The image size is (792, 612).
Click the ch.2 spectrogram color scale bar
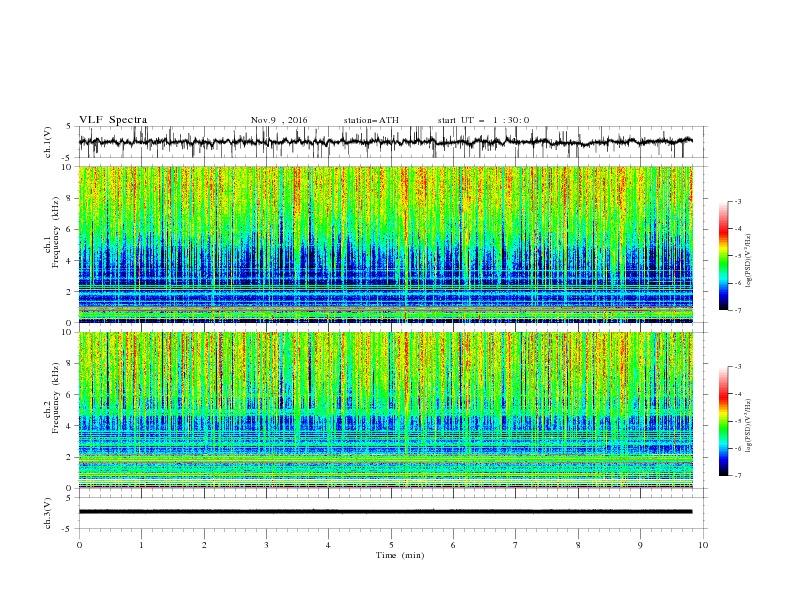(x=723, y=421)
